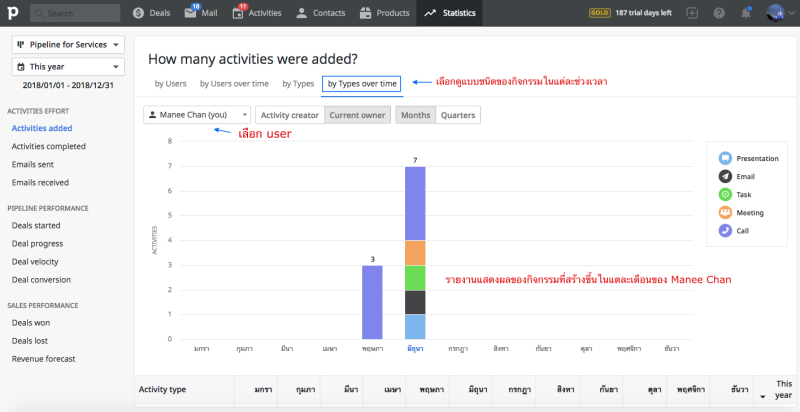Open Activities added report

[42, 128]
